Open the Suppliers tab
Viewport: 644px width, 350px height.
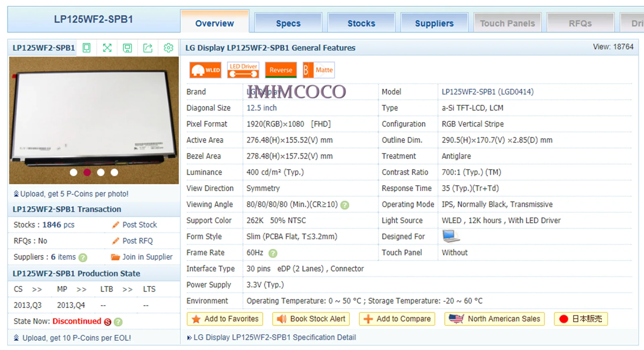click(x=434, y=23)
